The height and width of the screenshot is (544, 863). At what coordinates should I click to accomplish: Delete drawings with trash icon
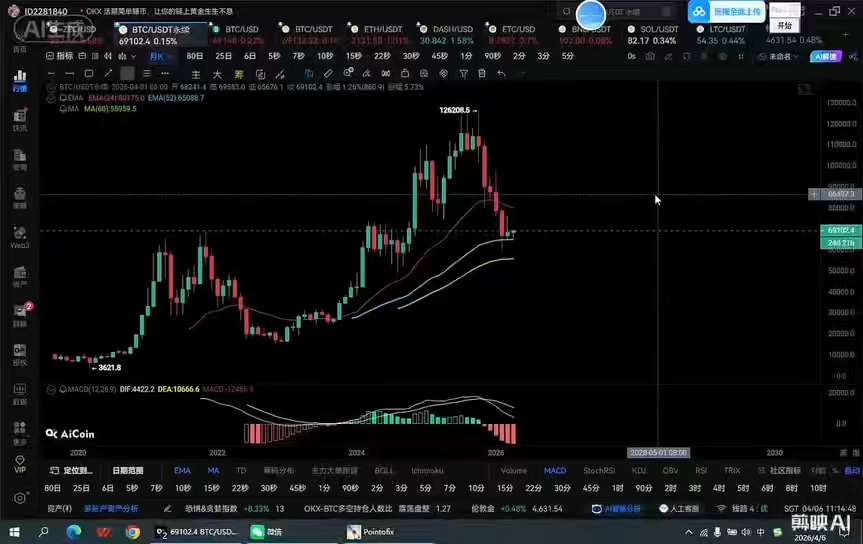[x=482, y=73]
